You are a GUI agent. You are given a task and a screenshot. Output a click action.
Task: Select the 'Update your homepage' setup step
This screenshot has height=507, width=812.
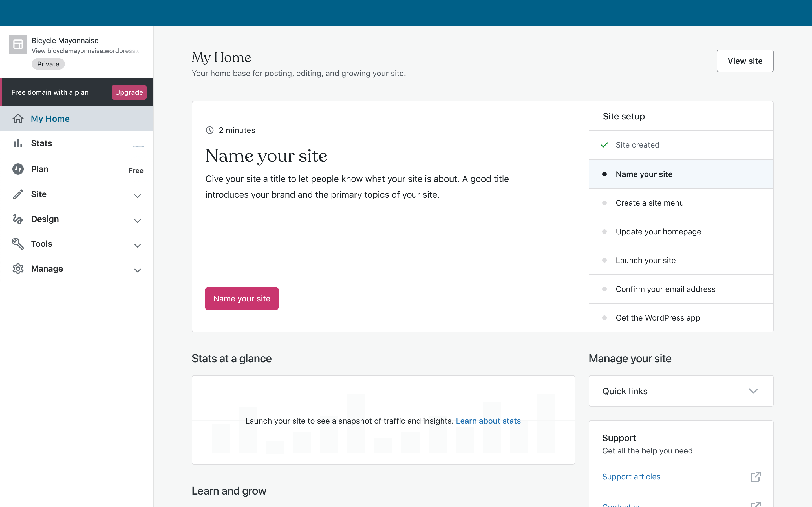click(x=658, y=232)
